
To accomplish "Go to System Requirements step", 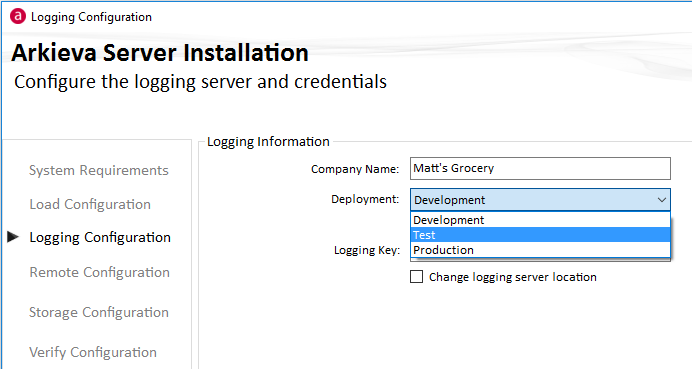I will coord(99,170).
